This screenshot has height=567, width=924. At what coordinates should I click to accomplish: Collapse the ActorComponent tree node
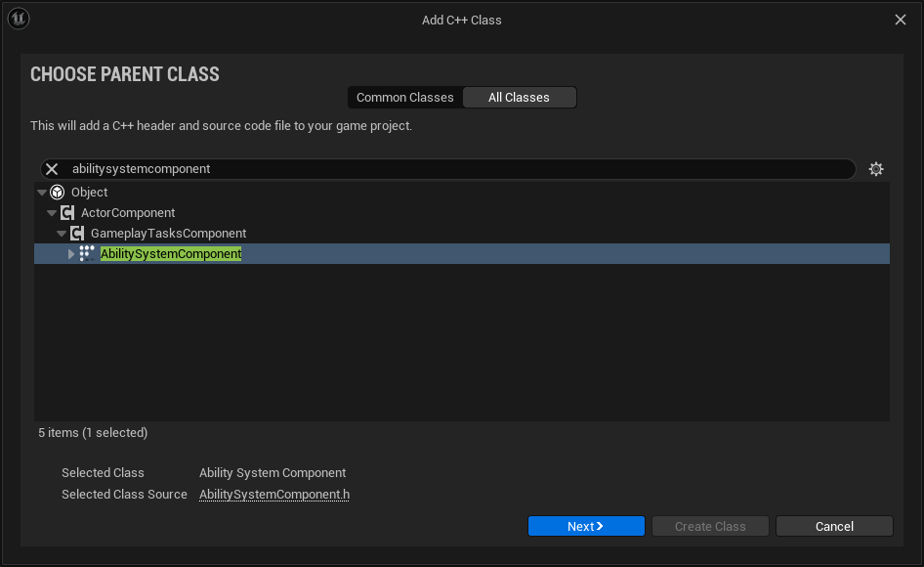point(52,213)
